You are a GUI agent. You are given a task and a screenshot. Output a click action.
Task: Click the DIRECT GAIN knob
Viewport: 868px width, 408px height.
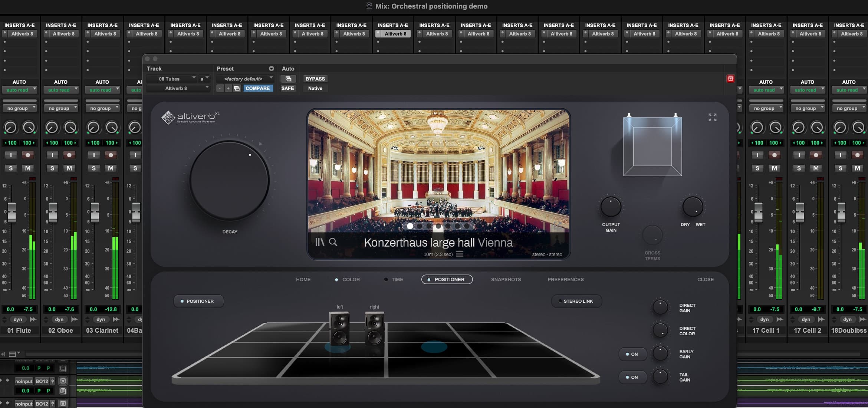point(660,307)
